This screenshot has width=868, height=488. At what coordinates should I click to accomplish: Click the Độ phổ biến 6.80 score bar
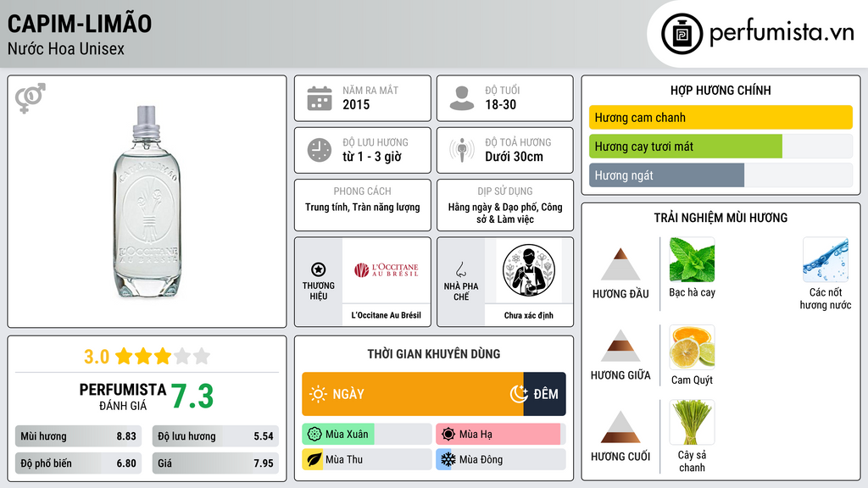79,463
